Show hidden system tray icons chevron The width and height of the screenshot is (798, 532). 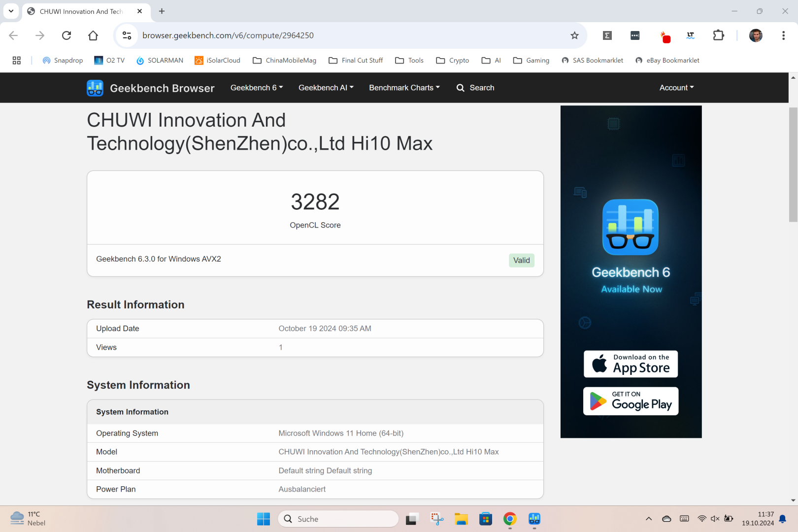(x=649, y=519)
